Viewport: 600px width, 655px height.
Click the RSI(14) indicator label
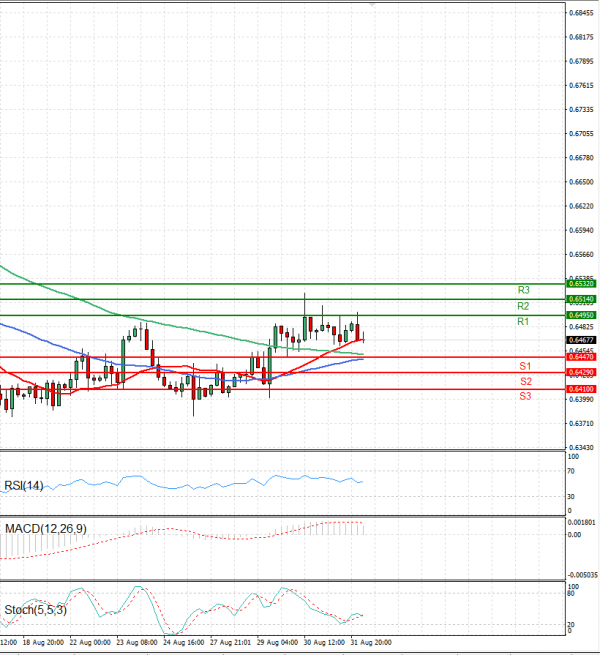(24, 486)
